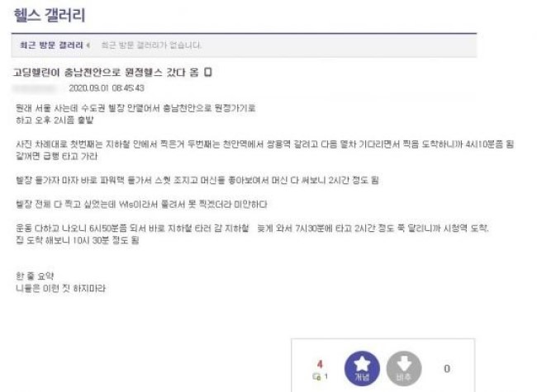The height and width of the screenshot is (392, 537).
Task: Click the downvote count 0
Action: [447, 369]
